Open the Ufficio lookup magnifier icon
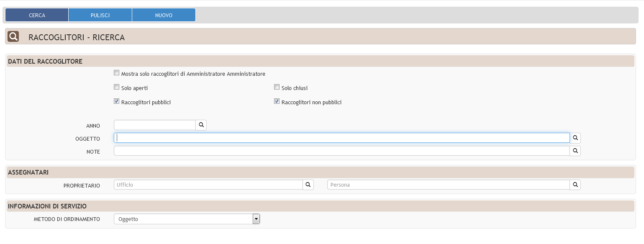The image size is (644, 244). [x=308, y=185]
